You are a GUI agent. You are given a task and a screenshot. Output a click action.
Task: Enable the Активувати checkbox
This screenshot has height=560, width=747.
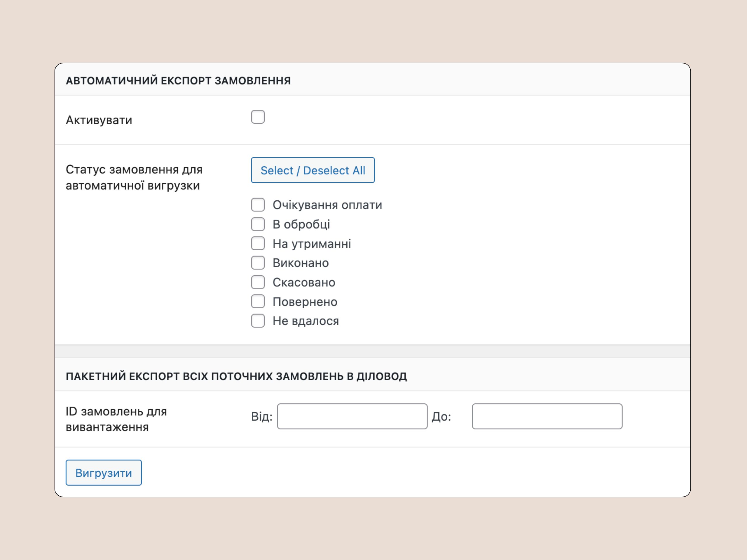(258, 117)
